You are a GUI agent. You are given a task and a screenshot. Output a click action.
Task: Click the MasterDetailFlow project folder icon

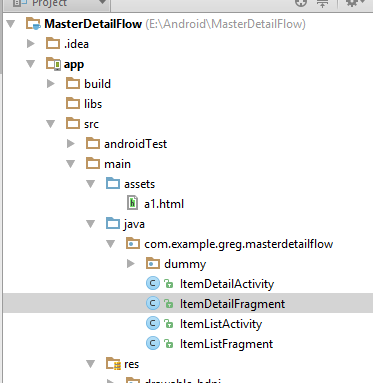pos(33,24)
